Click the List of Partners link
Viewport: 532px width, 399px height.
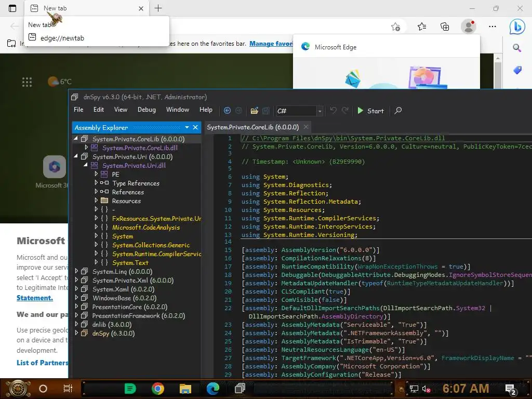(x=43, y=362)
